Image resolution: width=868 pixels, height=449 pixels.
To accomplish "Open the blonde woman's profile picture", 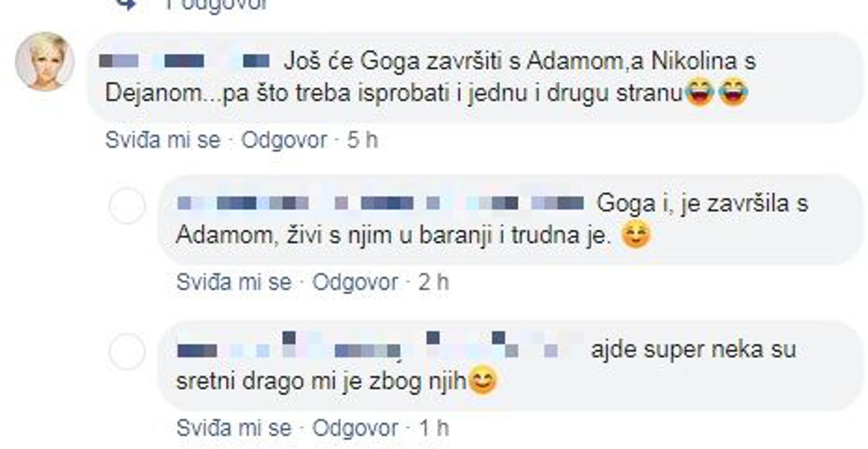I will click(45, 61).
